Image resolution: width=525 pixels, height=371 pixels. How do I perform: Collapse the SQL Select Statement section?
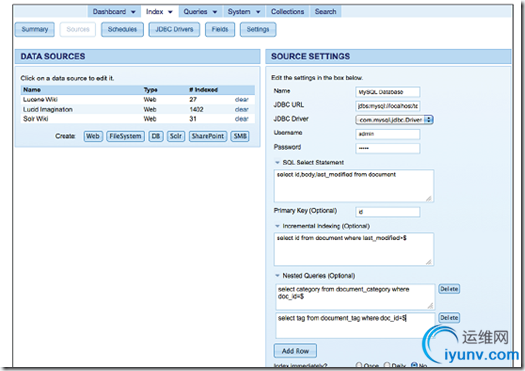tap(277, 162)
